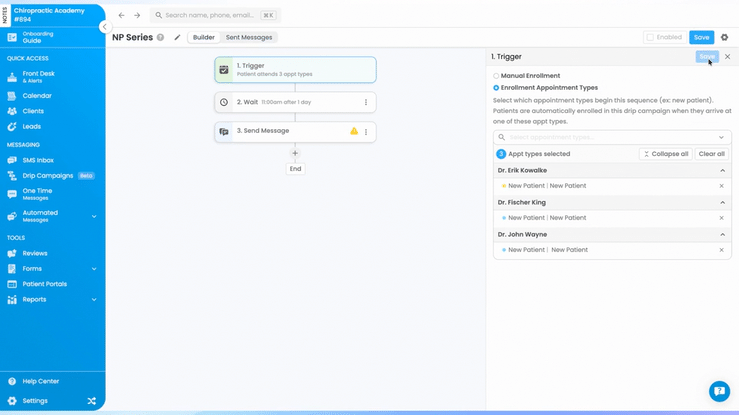The width and height of the screenshot is (739, 415).
Task: Click Chiropractic Academy #894 account name
Action: coord(49,15)
